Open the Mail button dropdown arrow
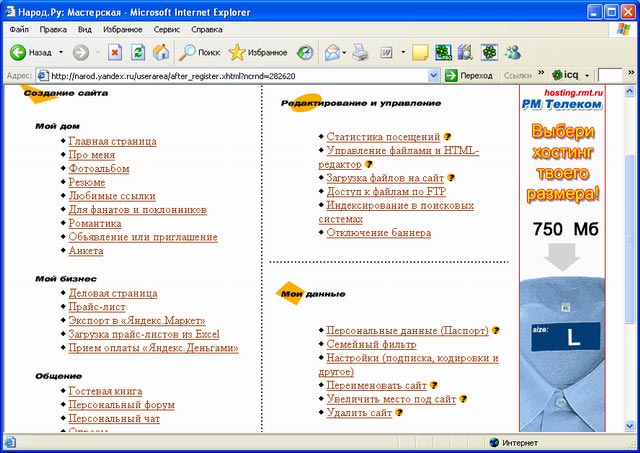Screen dimensions: 640x453 pyautogui.click(x=344, y=52)
